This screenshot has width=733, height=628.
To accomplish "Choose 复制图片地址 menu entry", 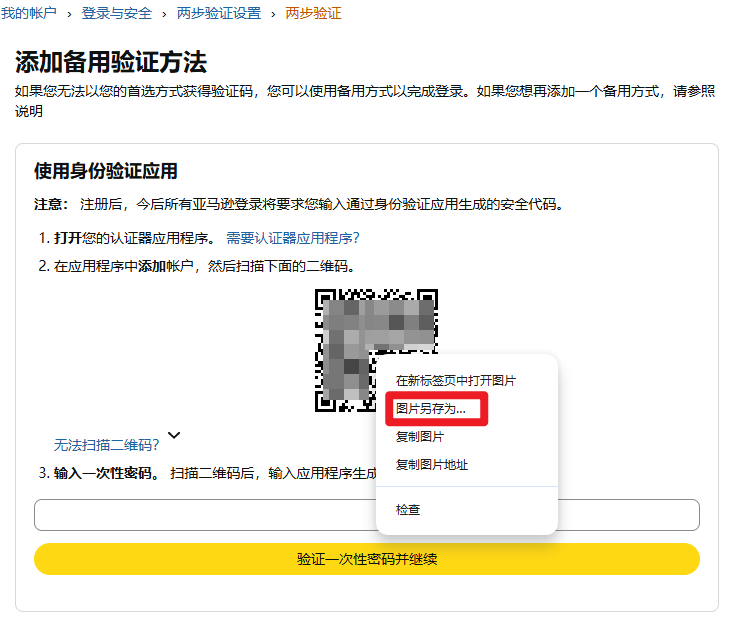I will (x=431, y=465).
